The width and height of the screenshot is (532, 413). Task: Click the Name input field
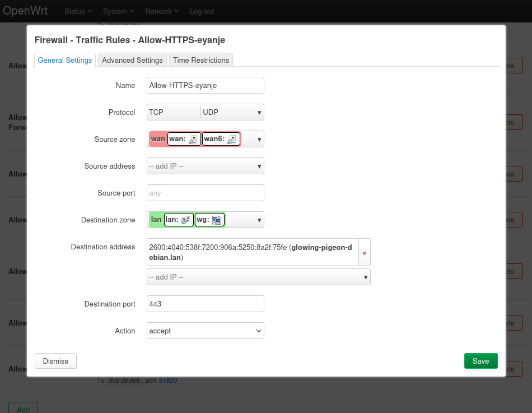tap(206, 85)
